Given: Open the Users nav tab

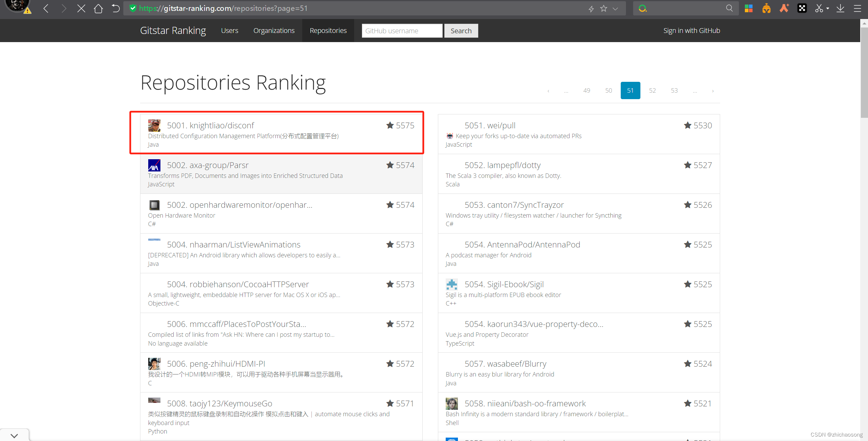Looking at the screenshot, I should click(230, 31).
